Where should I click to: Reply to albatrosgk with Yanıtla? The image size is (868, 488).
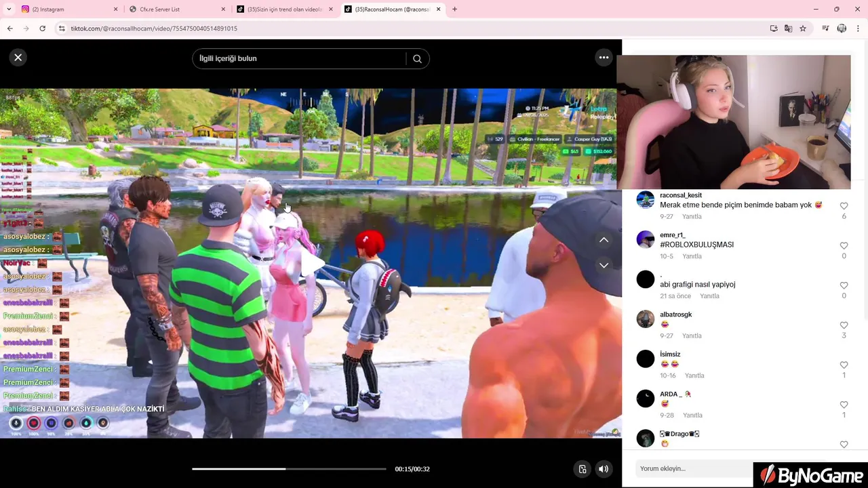(692, 335)
